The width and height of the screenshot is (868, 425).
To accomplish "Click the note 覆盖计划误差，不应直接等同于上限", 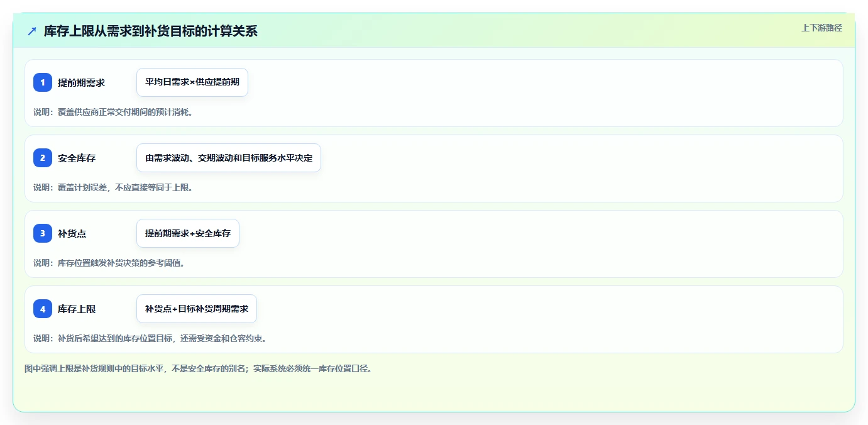I will [x=113, y=187].
